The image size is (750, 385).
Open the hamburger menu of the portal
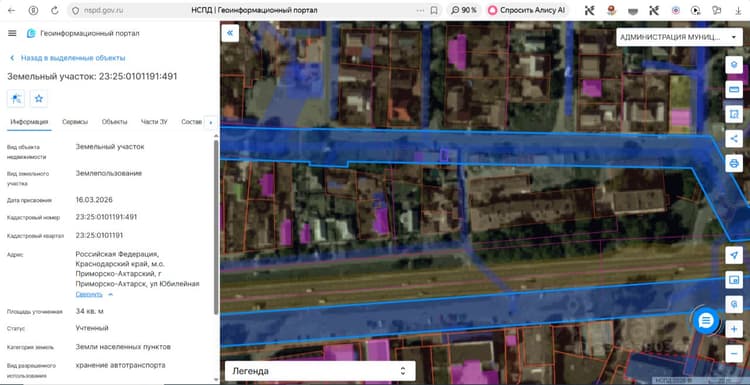click(x=12, y=33)
